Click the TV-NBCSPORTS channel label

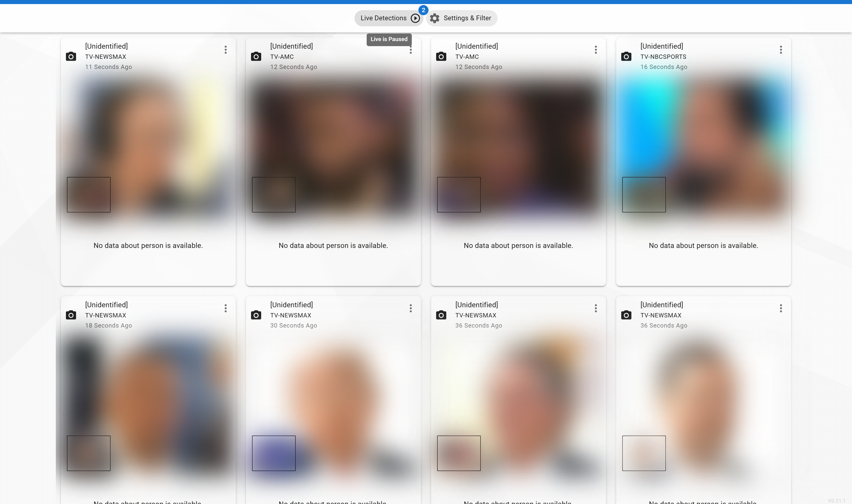click(663, 57)
